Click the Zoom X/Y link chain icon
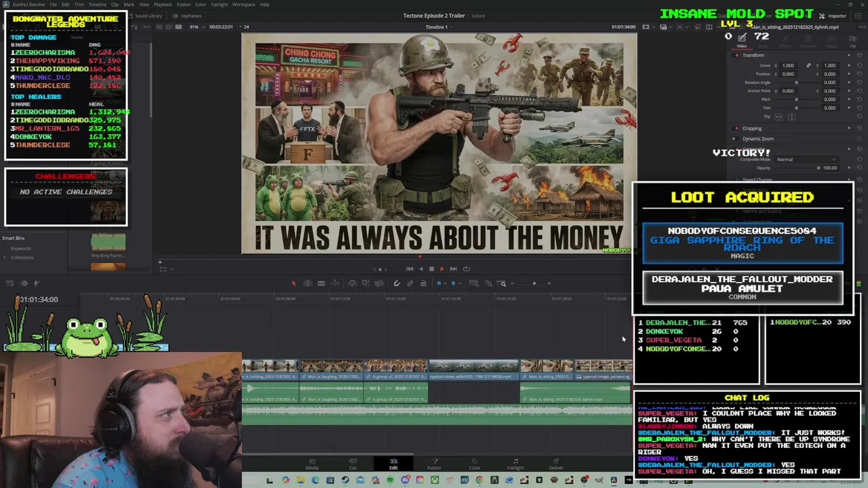The width and height of the screenshot is (868, 488). 808,65
